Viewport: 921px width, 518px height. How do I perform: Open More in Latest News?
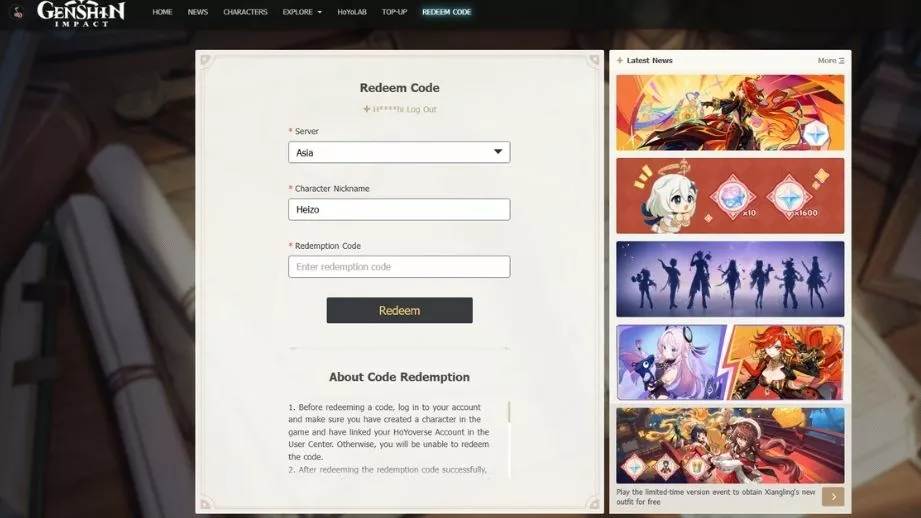coord(827,60)
